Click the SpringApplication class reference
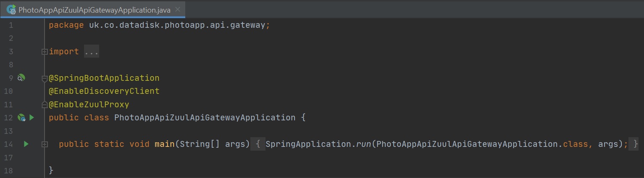 click(308, 144)
